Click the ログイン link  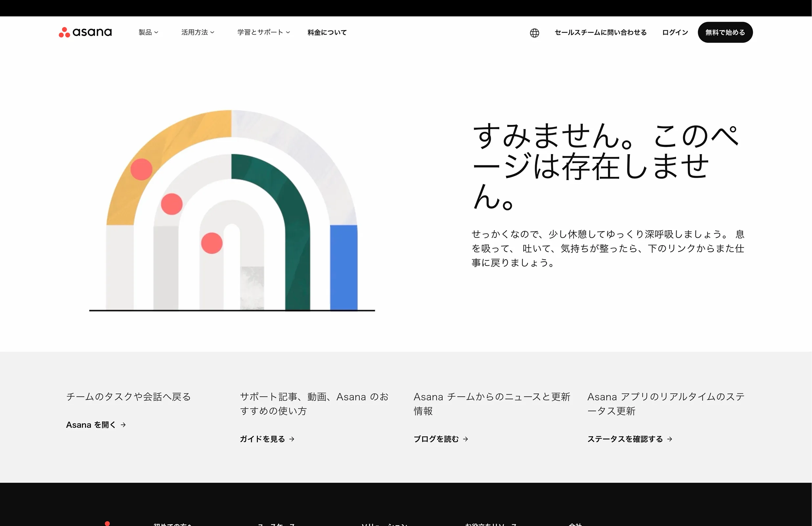click(x=675, y=33)
